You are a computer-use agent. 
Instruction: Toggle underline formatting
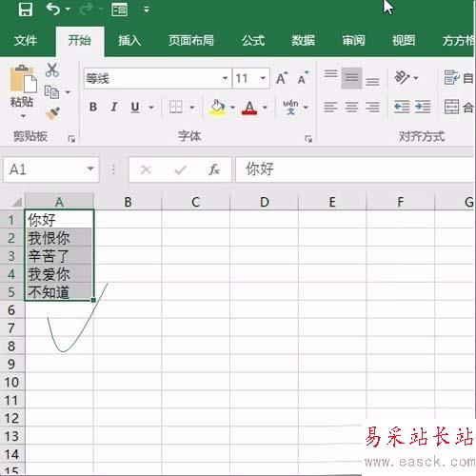[135, 107]
